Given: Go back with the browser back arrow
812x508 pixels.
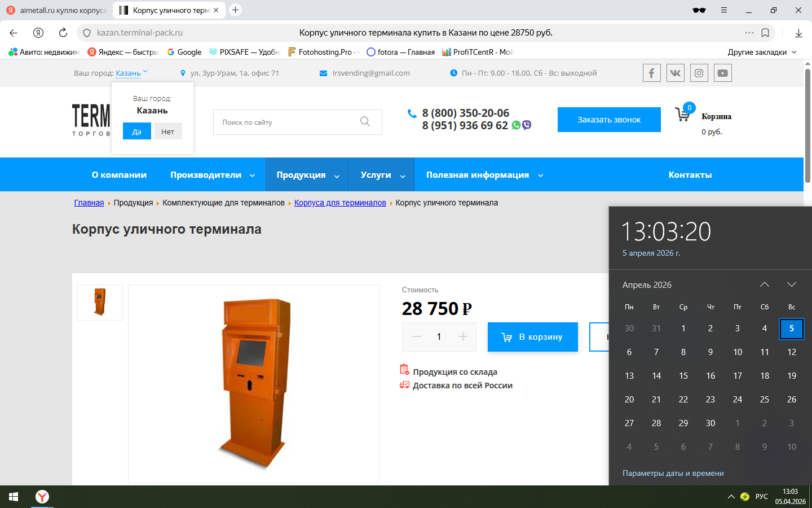Looking at the screenshot, I should pos(14,33).
